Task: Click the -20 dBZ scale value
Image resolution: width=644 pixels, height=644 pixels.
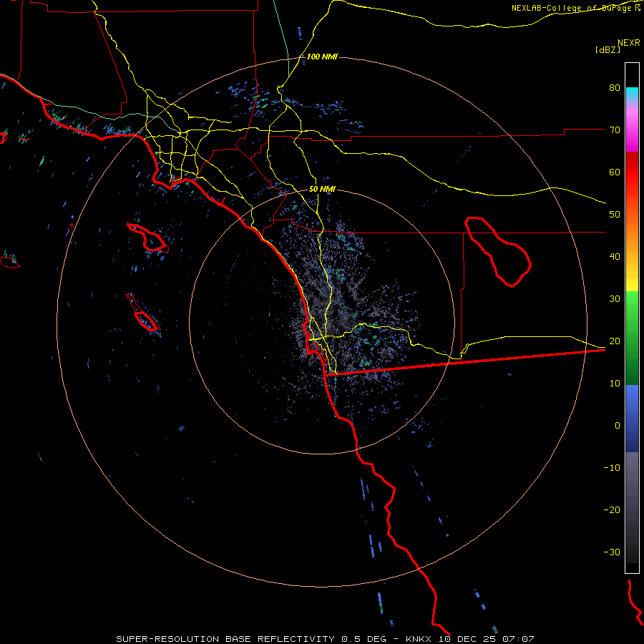Action: pyautogui.click(x=612, y=510)
